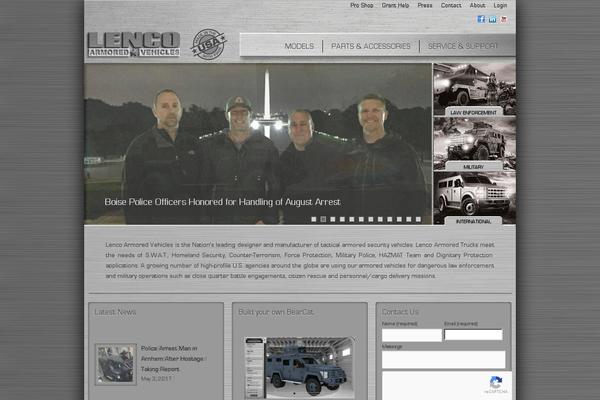
Task: Click the reCAPTCHA badge
Action: 496,385
